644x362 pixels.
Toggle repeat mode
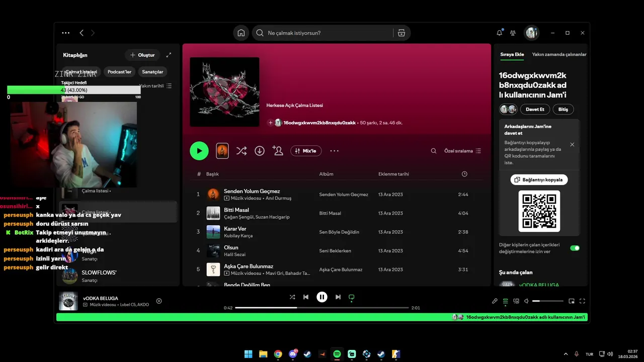click(352, 297)
